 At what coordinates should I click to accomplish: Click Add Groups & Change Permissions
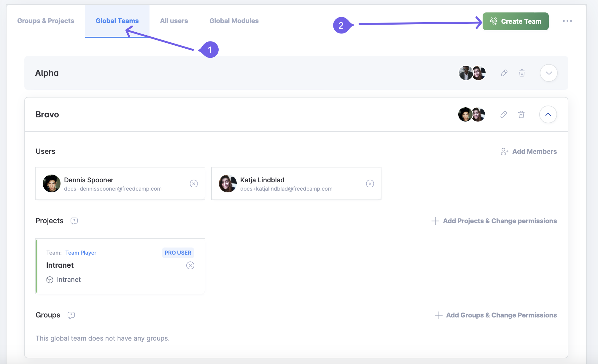point(496,315)
